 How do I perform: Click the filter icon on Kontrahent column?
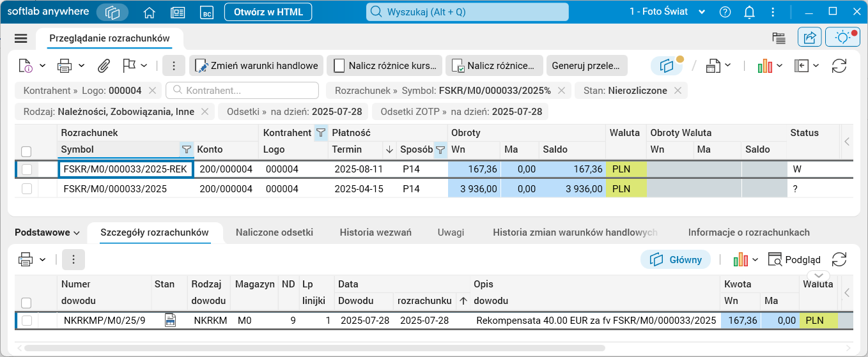[x=321, y=133]
